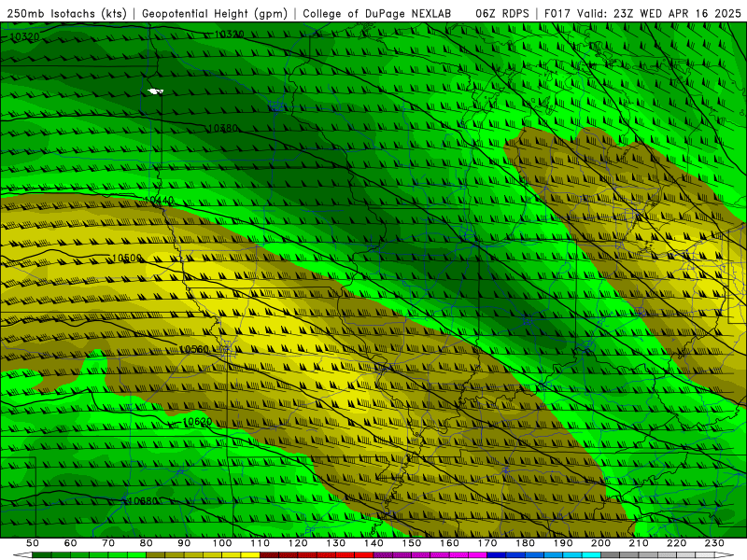Click the bright magenta legend swatch below 170

point(478,555)
